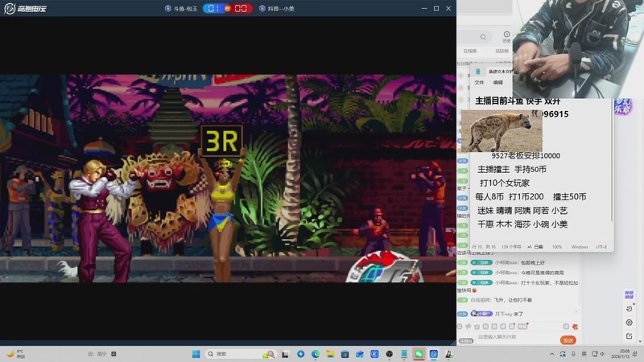Open the emoji picker in chat toolbar
This screenshot has width=644, height=362.
[x=461, y=327]
